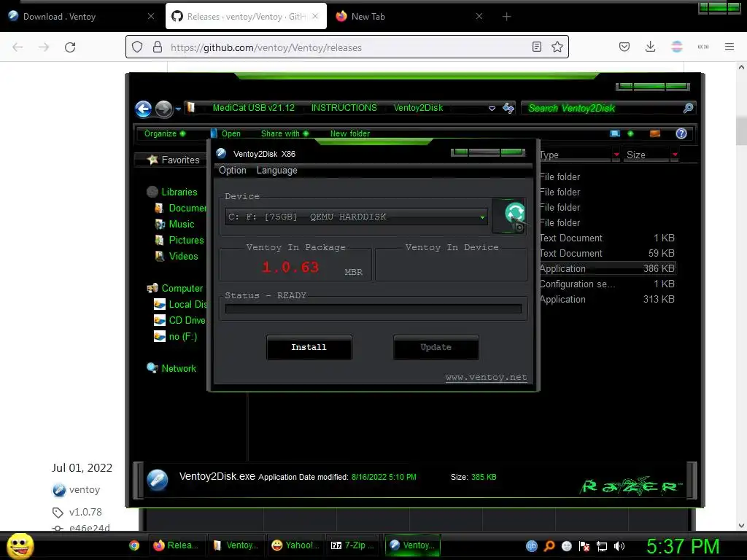Click the Explorer back arrow button
This screenshot has height=560, width=747.
pyautogui.click(x=144, y=109)
